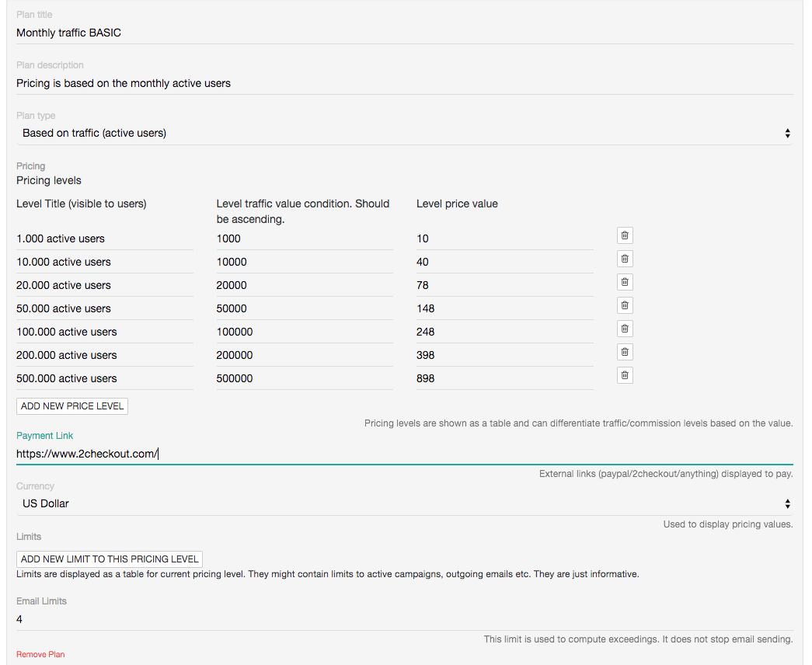This screenshot has height=665, width=812.
Task: Edit level title '100.000 active users'
Action: click(105, 332)
